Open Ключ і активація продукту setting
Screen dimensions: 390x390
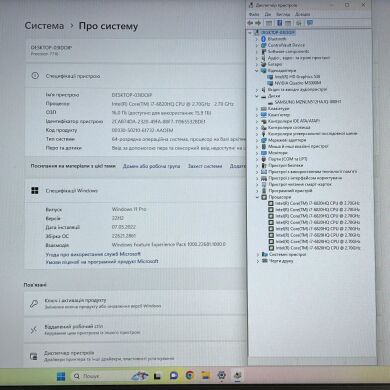click(x=135, y=303)
